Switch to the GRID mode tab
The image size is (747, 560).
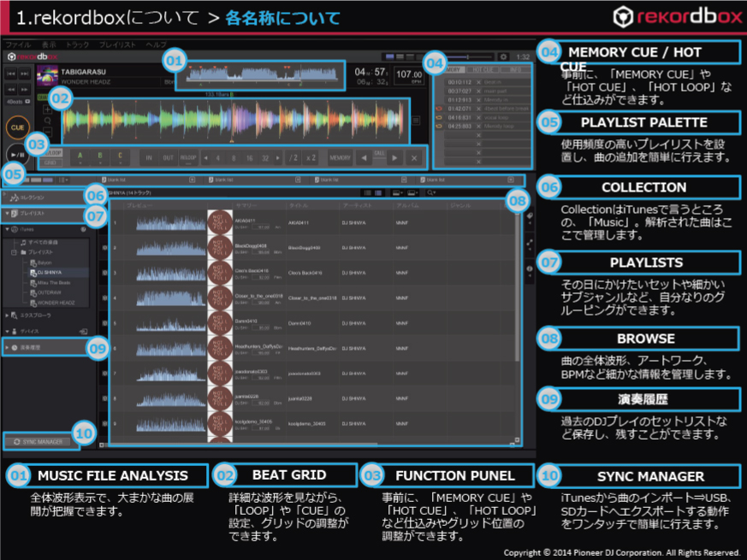coord(51,162)
